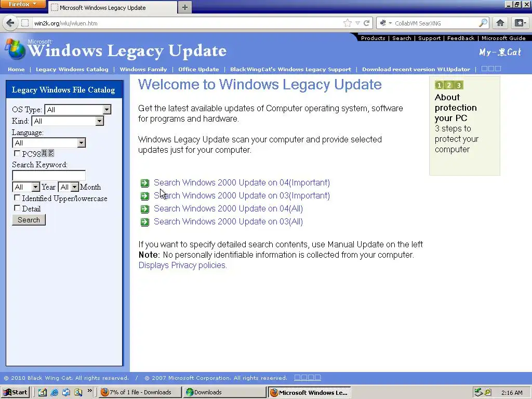
Task: Open Office Update navigation link
Action: [198, 69]
